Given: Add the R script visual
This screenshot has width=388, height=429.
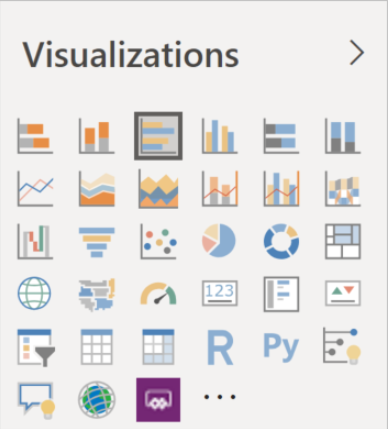Looking at the screenshot, I should click(220, 348).
